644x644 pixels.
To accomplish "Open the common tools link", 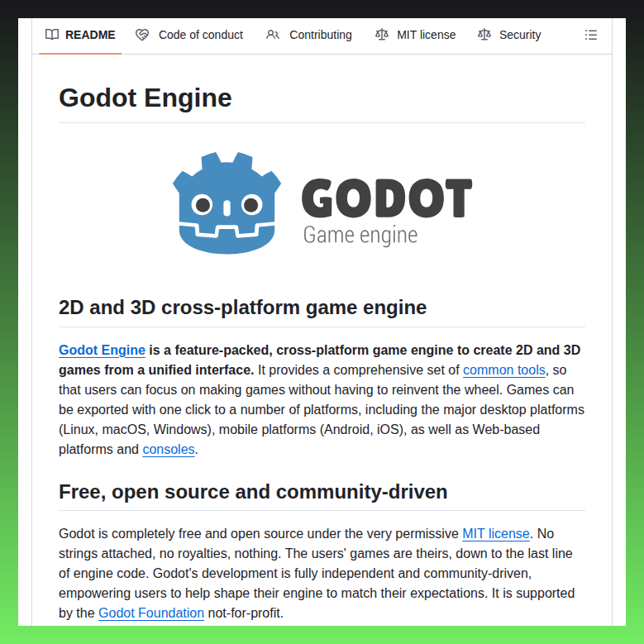I will coord(504,370).
